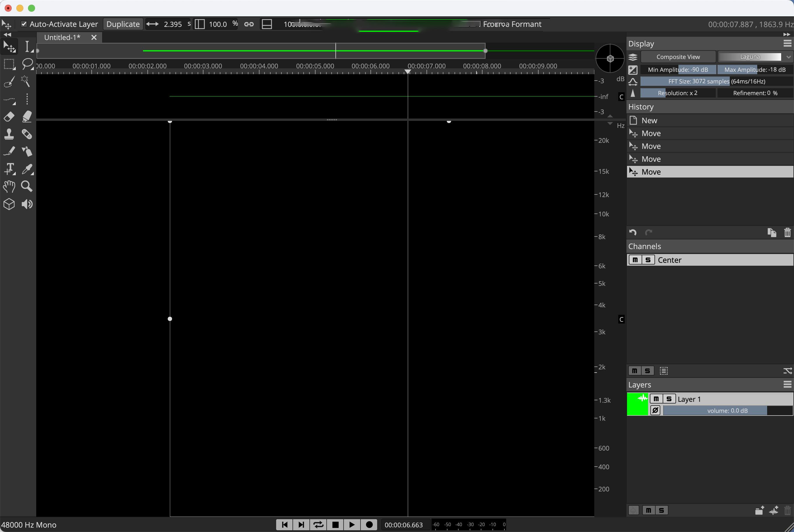The image size is (794, 532).
Task: Select the Spray noise tool
Action: (27, 151)
